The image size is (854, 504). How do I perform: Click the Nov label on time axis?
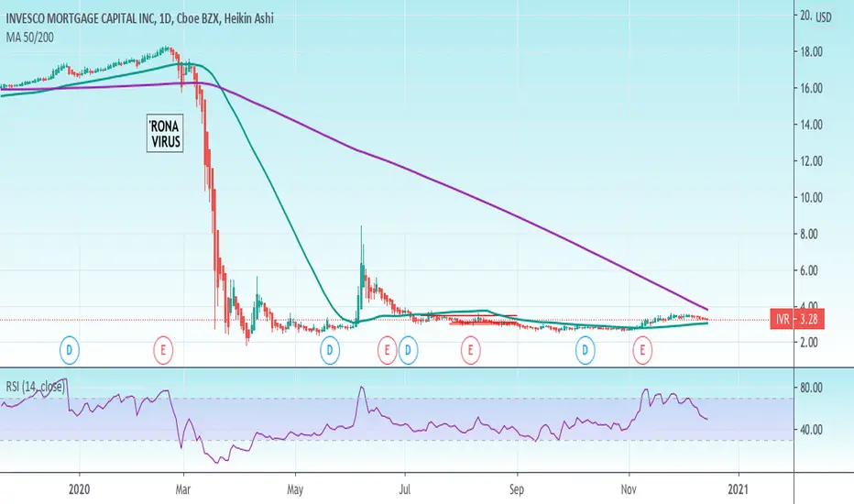629,489
